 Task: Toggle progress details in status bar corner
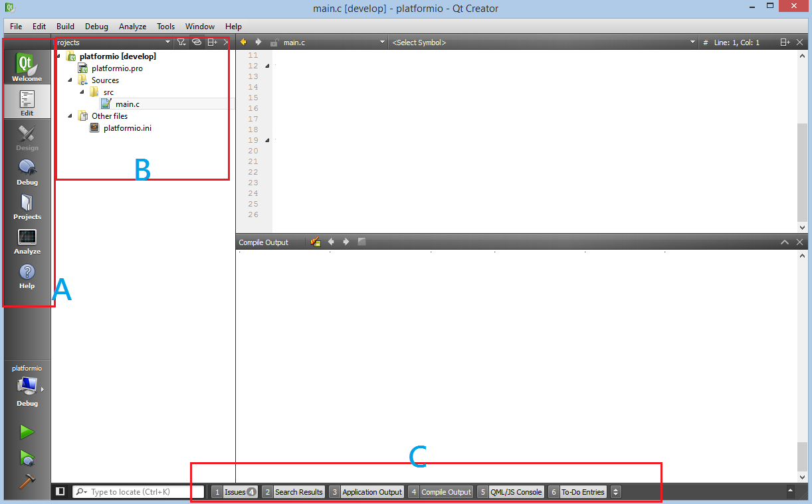coord(790,491)
